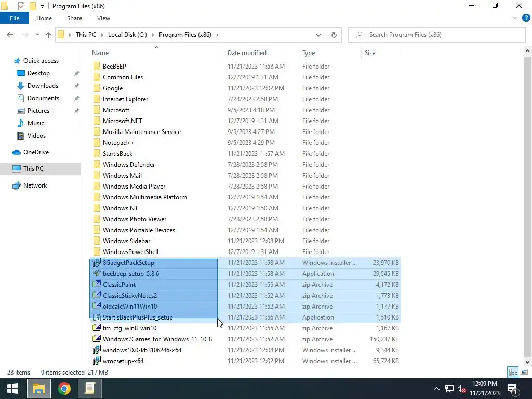The height and width of the screenshot is (399, 532).
Task: Click the windows10.0-kb3106246-x64 installer icon
Action: tap(97, 350)
